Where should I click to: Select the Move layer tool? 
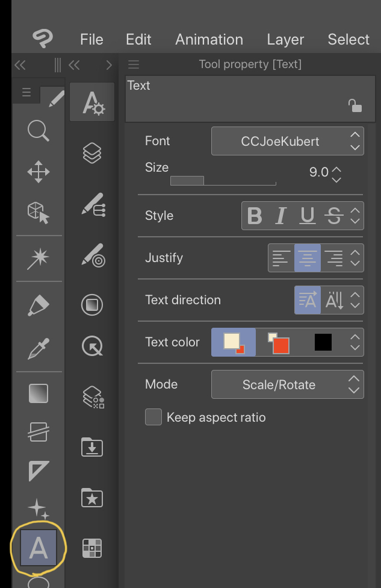39,172
